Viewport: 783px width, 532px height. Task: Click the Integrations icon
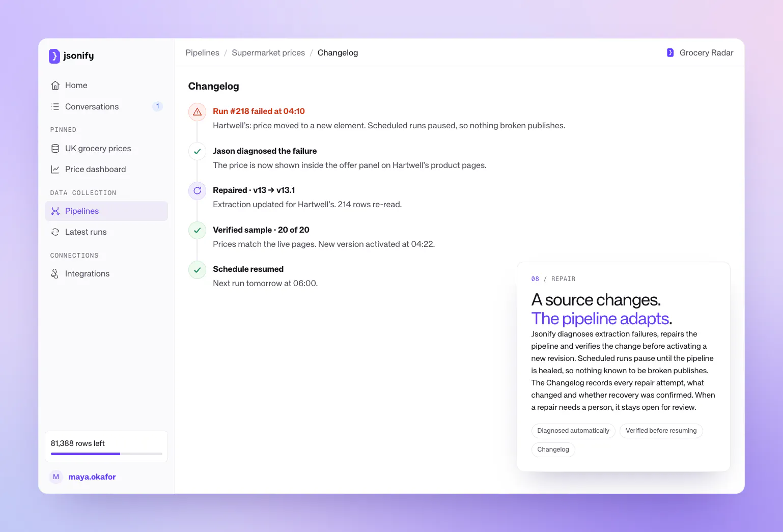(x=55, y=274)
